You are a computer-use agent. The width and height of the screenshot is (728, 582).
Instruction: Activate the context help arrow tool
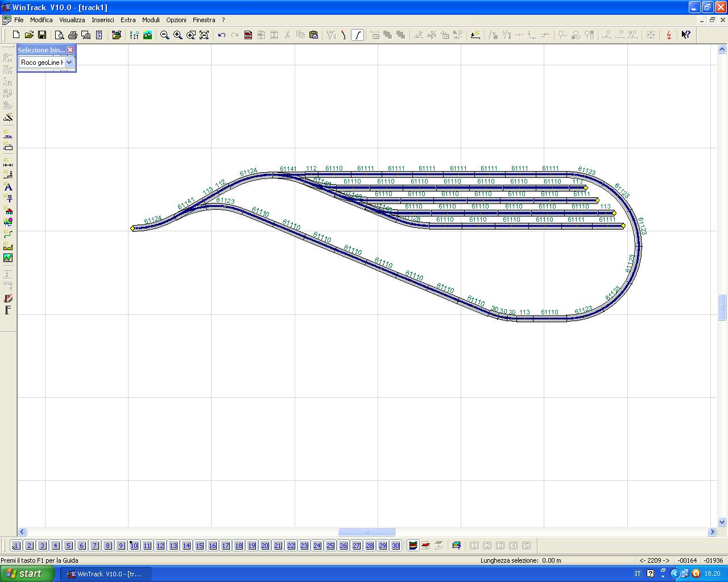(x=686, y=35)
